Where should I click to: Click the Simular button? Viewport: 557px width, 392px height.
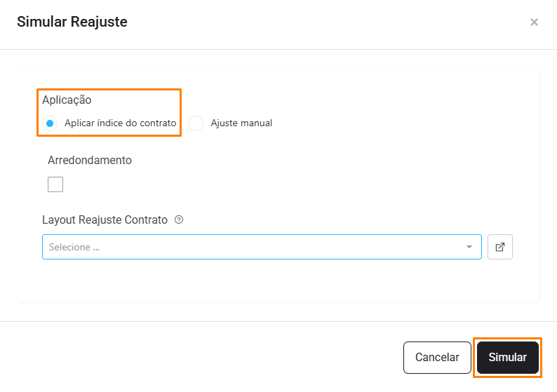508,357
